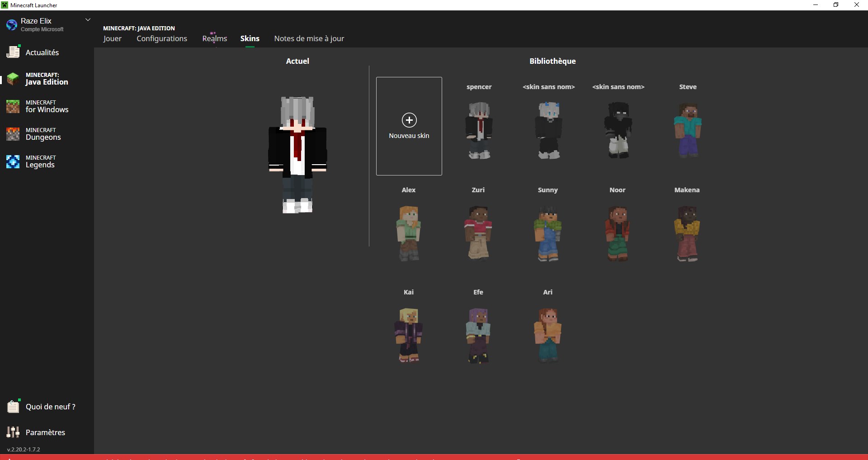The height and width of the screenshot is (460, 868).
Task: Choose the Steve skin
Action: 688,130
